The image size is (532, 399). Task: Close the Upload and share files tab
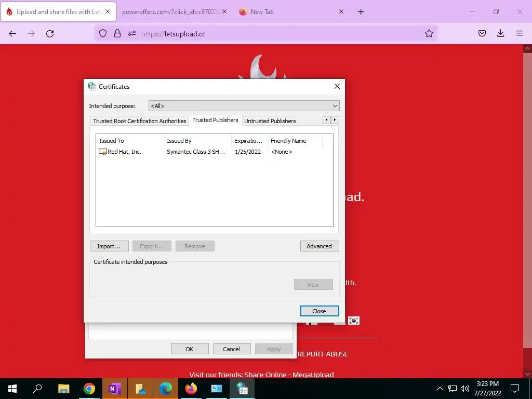(108, 11)
